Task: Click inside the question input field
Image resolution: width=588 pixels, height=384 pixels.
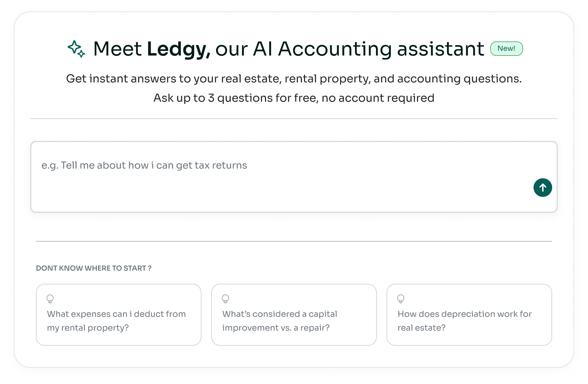Action: (x=293, y=176)
